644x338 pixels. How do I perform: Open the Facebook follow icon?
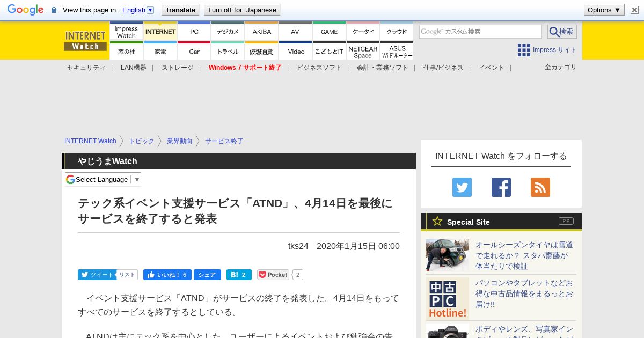501,187
